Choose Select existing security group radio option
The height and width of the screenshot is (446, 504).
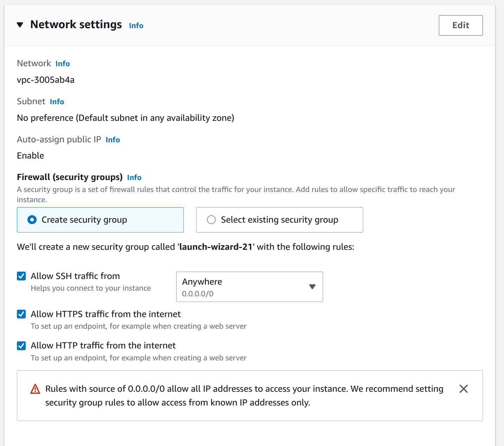(x=279, y=220)
